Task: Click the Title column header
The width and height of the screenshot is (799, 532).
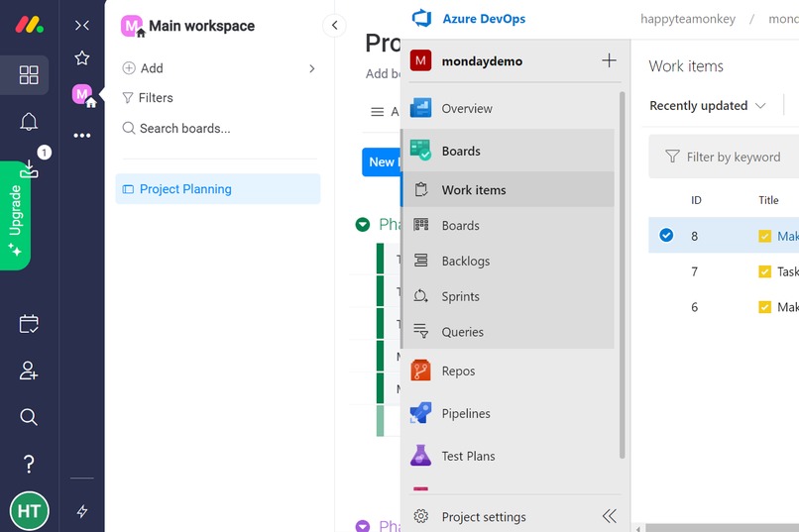Action: [768, 200]
